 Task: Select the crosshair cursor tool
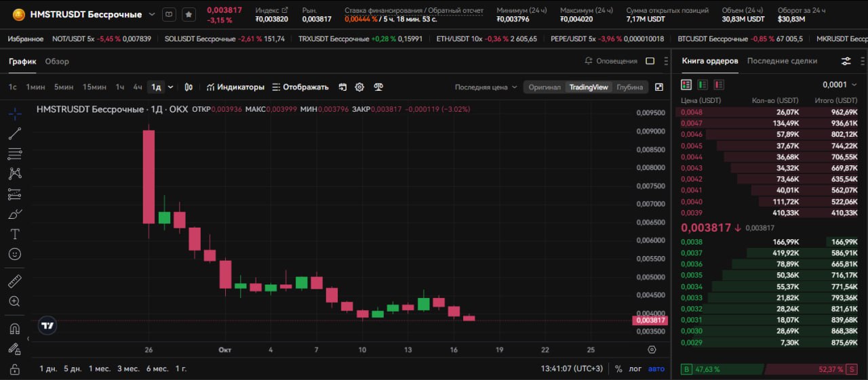(x=14, y=113)
